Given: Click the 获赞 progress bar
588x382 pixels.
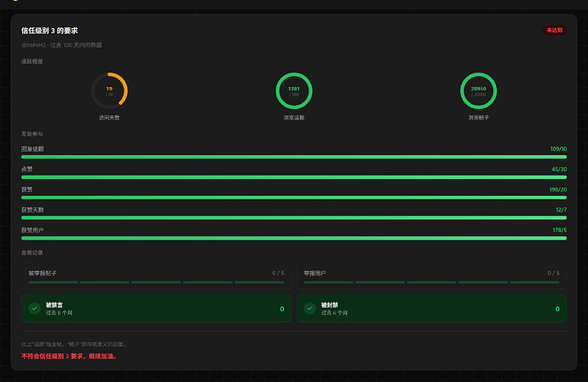Looking at the screenshot, I should tap(294, 197).
